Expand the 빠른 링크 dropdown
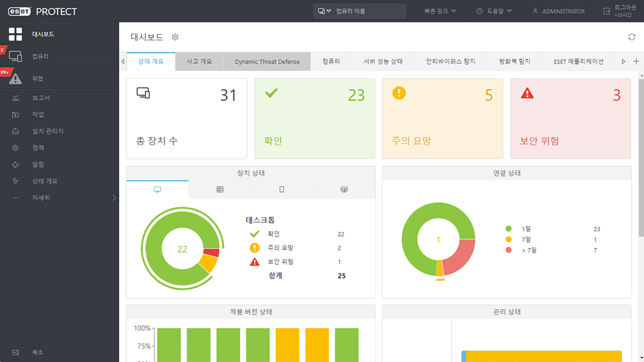This screenshot has width=644, height=362. 440,11
